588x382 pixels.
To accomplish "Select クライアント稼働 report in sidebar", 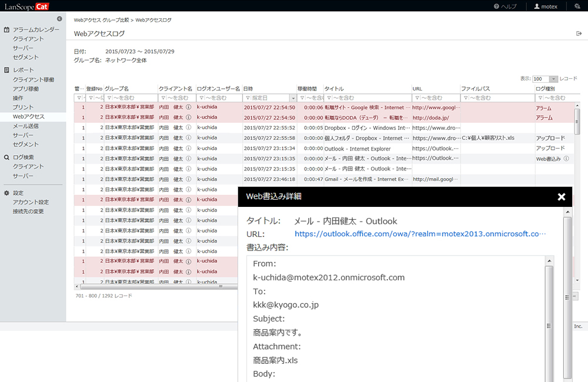I will pyautogui.click(x=34, y=79).
